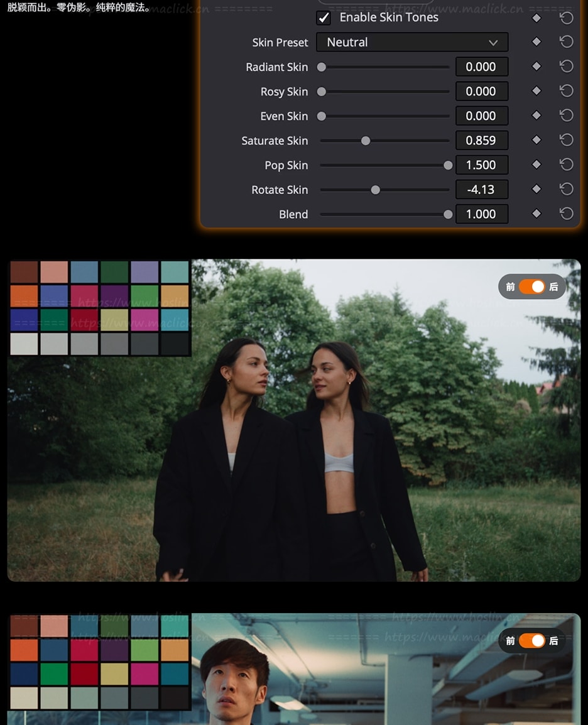
Task: Edit the Pop Skin 1.500 field
Action: 482,165
